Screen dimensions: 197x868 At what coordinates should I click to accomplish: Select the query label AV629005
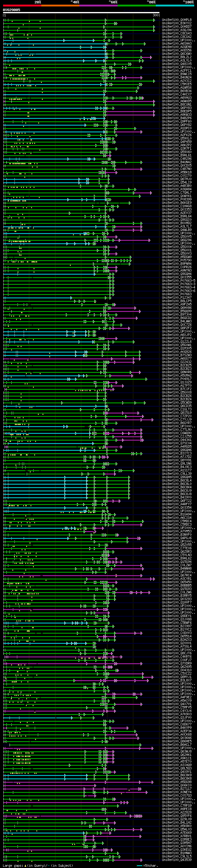(11, 10)
